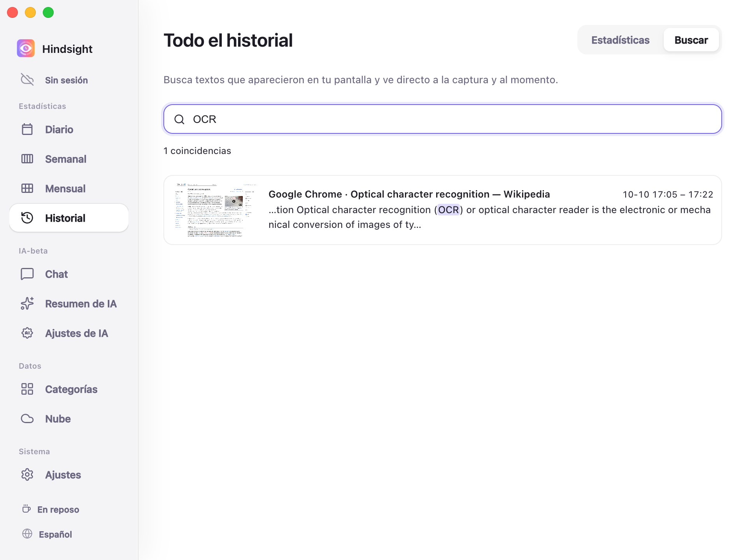Click the sparkles icon for Resumen de IA
747x560 pixels.
27,303
